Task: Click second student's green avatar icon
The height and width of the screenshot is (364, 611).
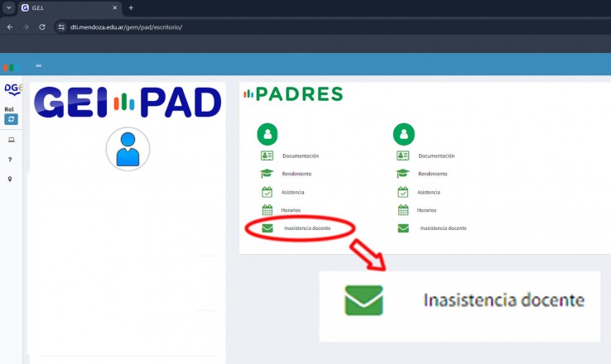Action: pos(403,133)
